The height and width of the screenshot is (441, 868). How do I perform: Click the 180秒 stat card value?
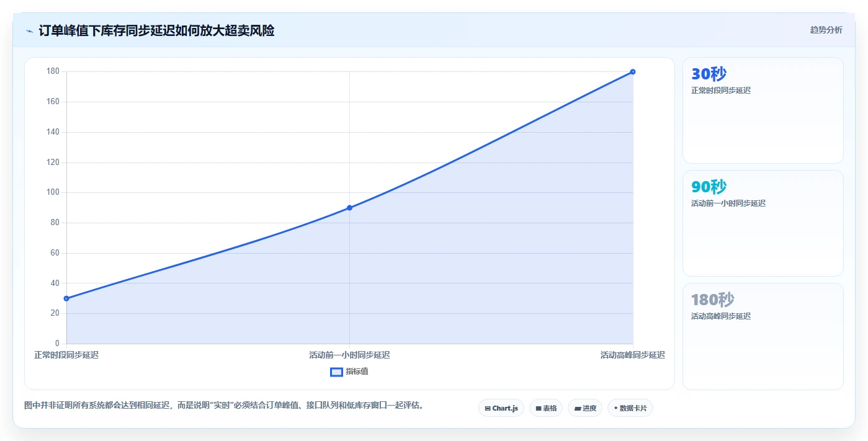(713, 300)
